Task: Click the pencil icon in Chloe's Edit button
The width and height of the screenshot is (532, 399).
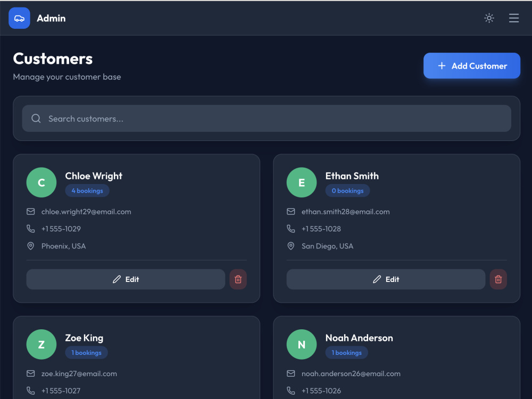Action: point(117,279)
